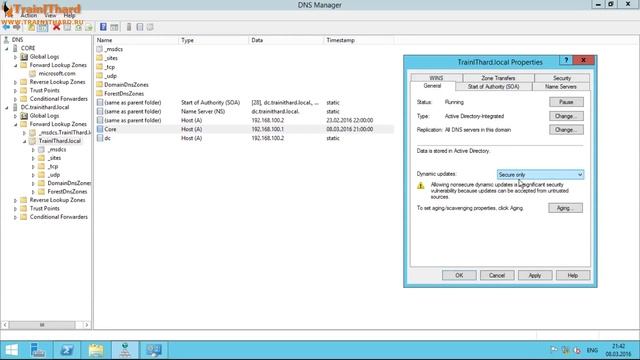Select the microsoft.com zone in the tree
The width and height of the screenshot is (640, 360).
57,73
